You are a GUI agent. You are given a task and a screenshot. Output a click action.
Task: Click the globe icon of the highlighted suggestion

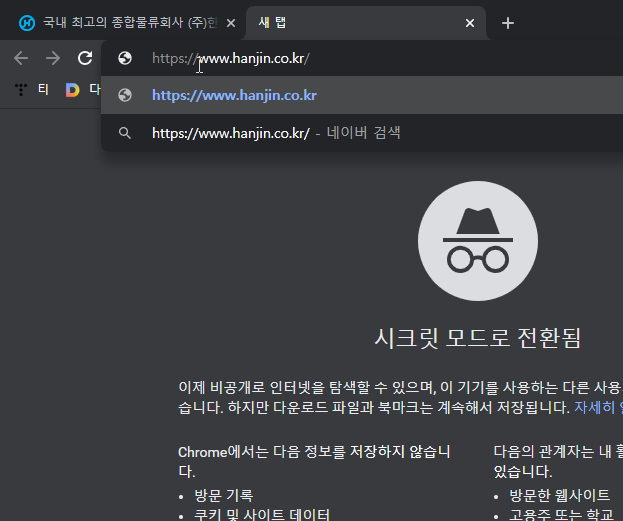click(x=125, y=95)
